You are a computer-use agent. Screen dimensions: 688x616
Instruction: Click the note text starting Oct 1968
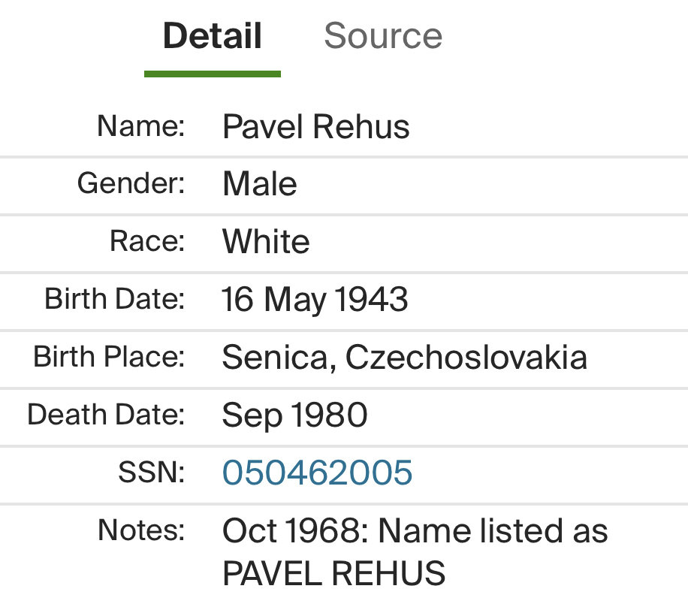coord(415,531)
